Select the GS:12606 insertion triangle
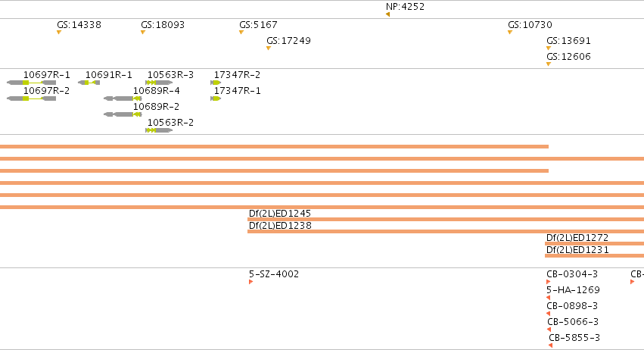Viewport: 644px width, 350px height. tap(549, 64)
